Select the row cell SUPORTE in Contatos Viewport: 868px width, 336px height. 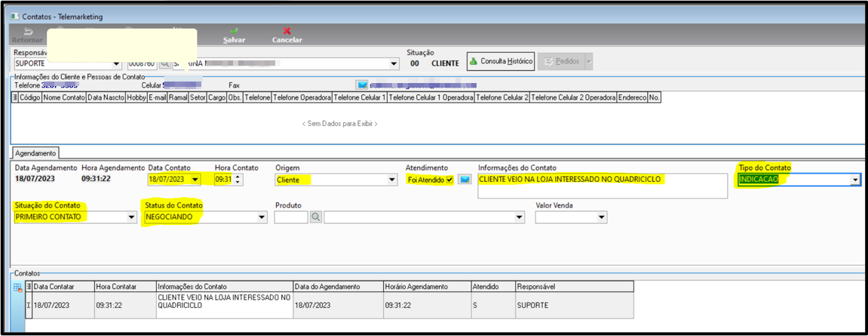point(573,306)
